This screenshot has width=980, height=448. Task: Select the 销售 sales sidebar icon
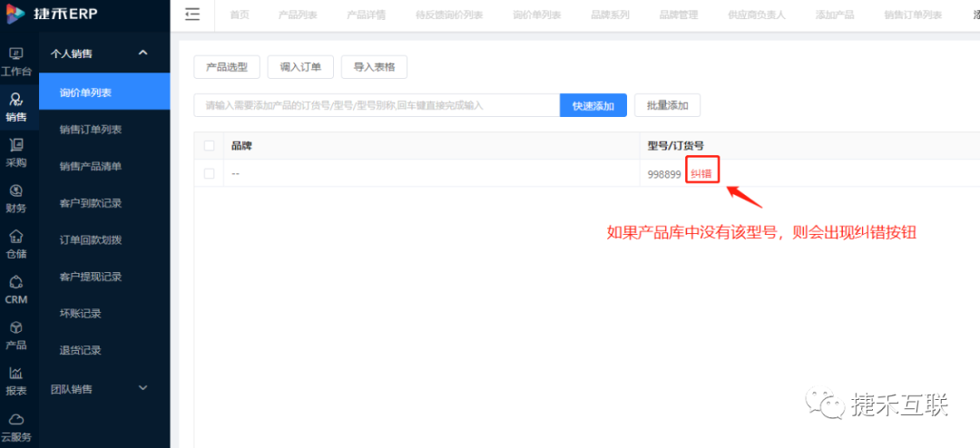16,108
